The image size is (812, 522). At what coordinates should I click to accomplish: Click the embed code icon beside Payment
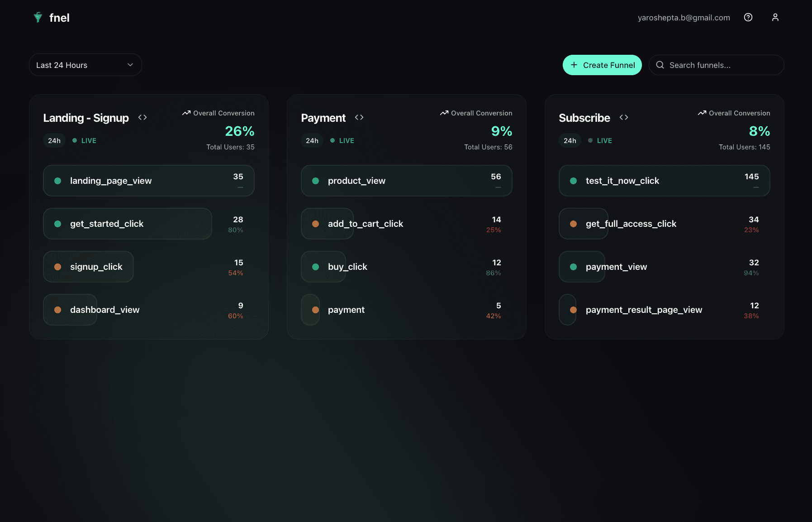click(x=359, y=117)
